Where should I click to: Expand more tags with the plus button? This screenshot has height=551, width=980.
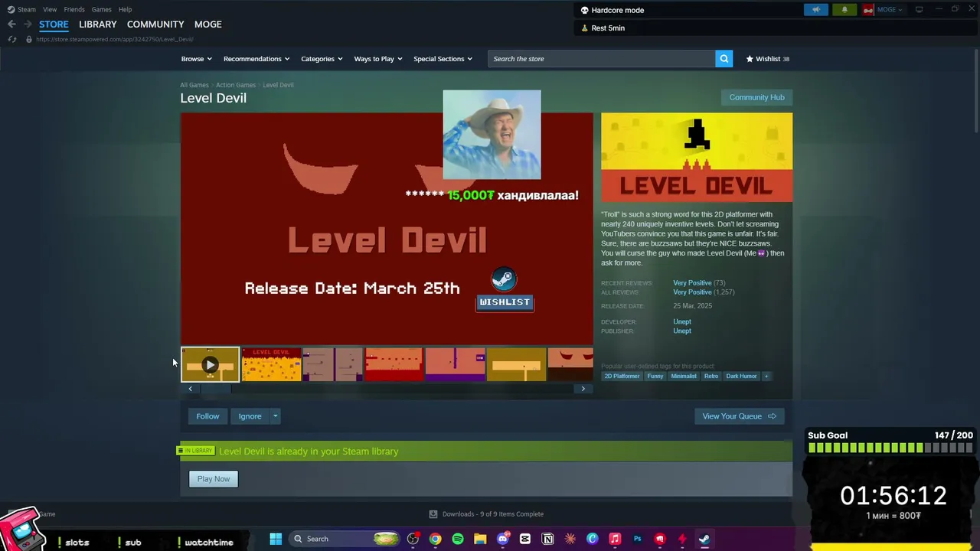(x=766, y=377)
